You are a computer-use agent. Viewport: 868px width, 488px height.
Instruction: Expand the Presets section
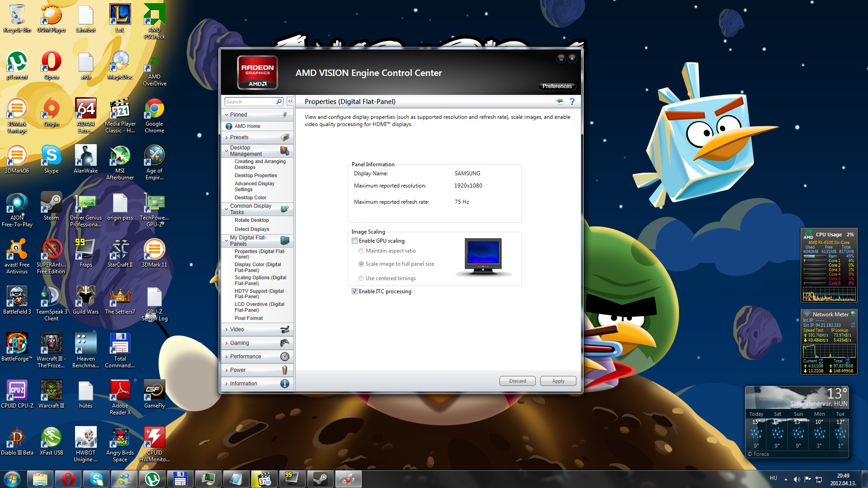(x=257, y=137)
